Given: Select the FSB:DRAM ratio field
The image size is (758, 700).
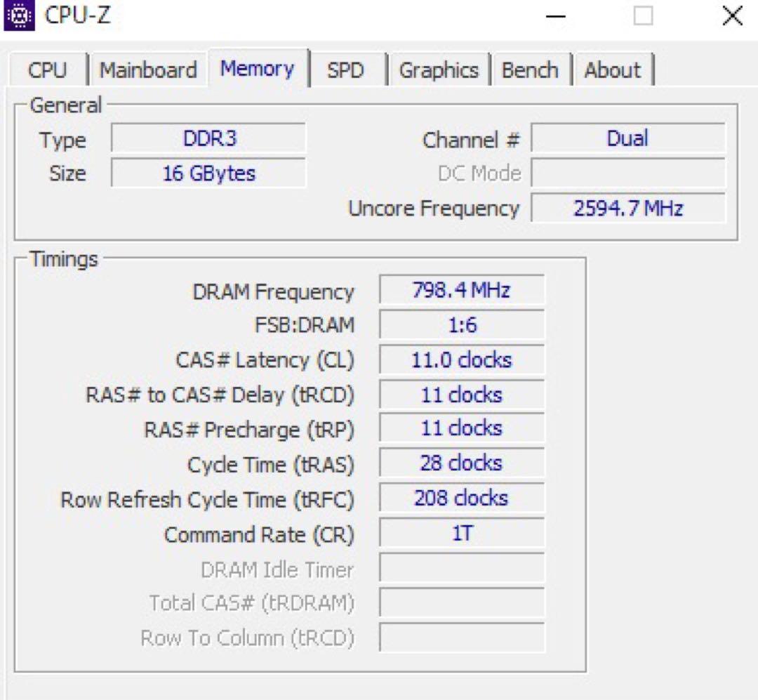Looking at the screenshot, I should coord(461,324).
